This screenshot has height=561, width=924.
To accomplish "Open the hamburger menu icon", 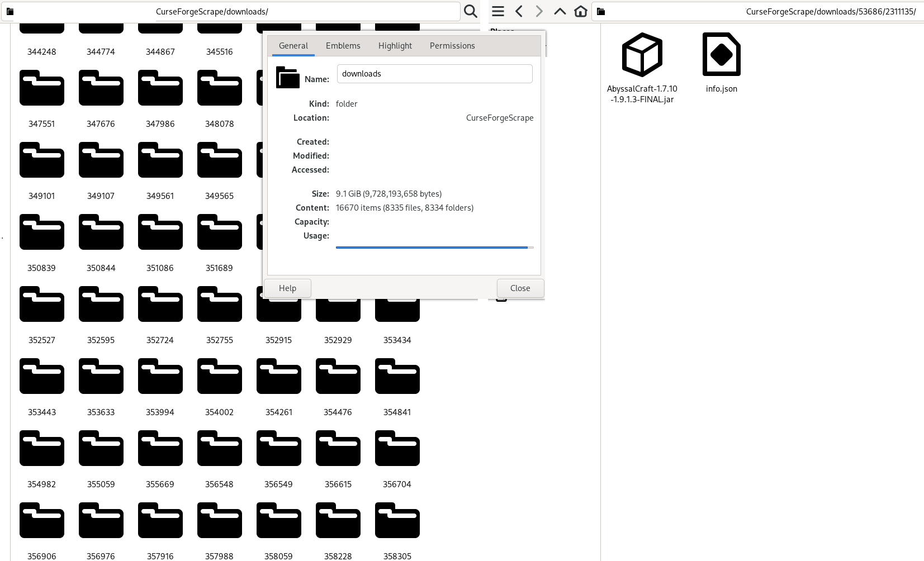I will [498, 11].
